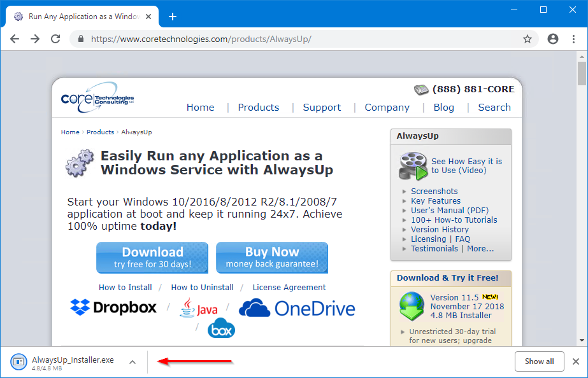Open the How to Uninstall link
Viewport: 588px width, 378px height.
point(202,288)
